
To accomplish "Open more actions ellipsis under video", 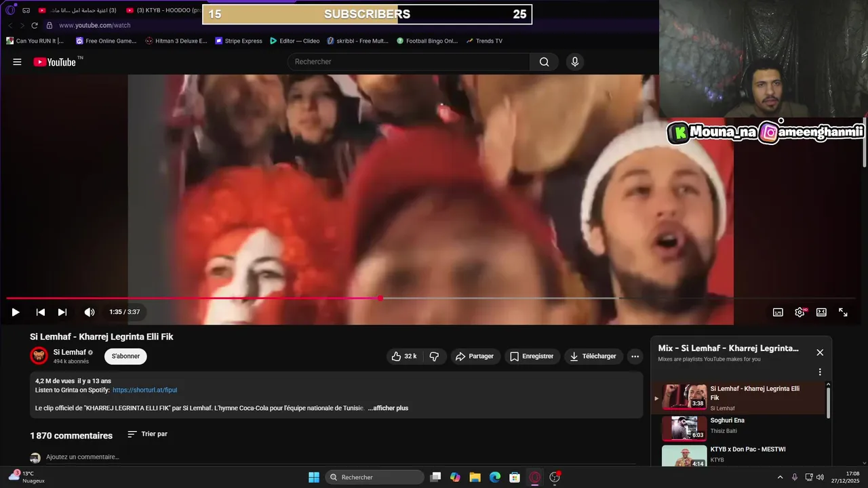I will 635,356.
